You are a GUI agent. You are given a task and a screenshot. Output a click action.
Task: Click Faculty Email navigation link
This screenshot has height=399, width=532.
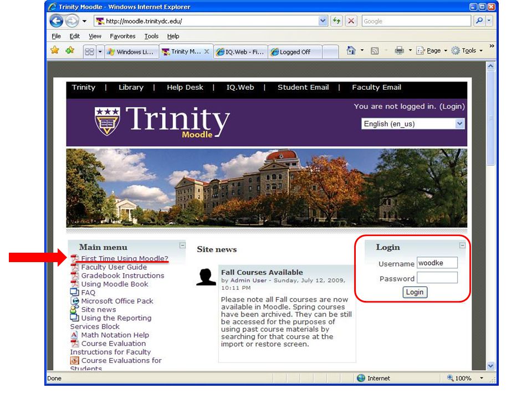pyautogui.click(x=377, y=87)
